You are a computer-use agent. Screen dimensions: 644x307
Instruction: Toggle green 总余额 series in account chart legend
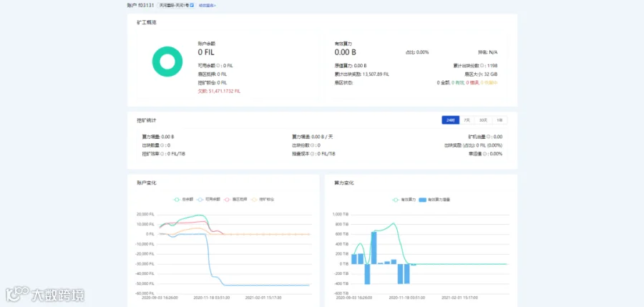point(184,200)
